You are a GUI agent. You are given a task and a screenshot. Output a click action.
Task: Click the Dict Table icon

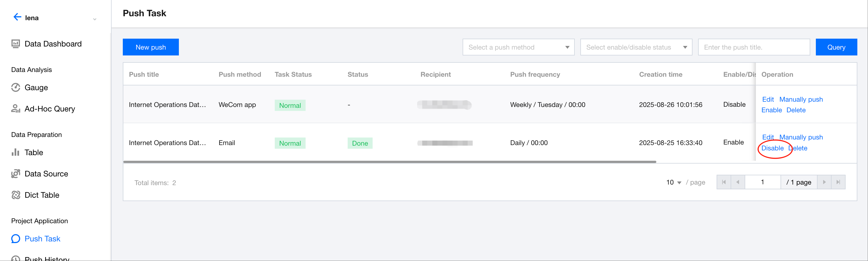coord(15,195)
